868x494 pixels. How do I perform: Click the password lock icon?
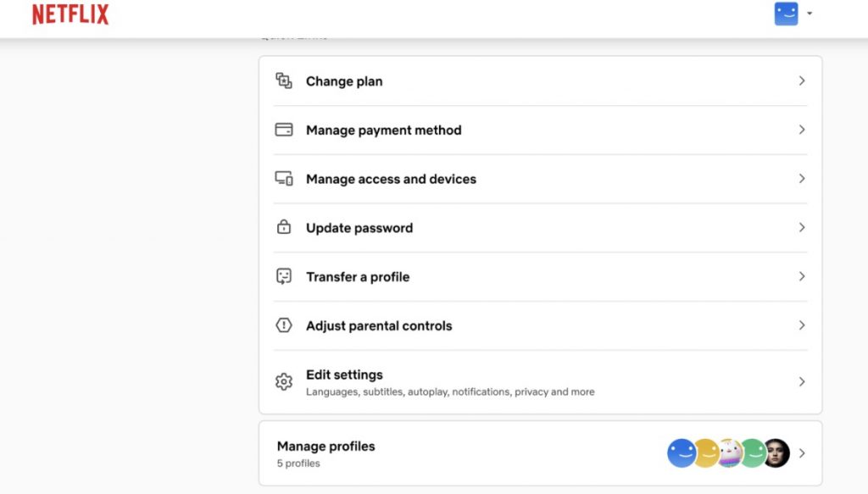(284, 227)
